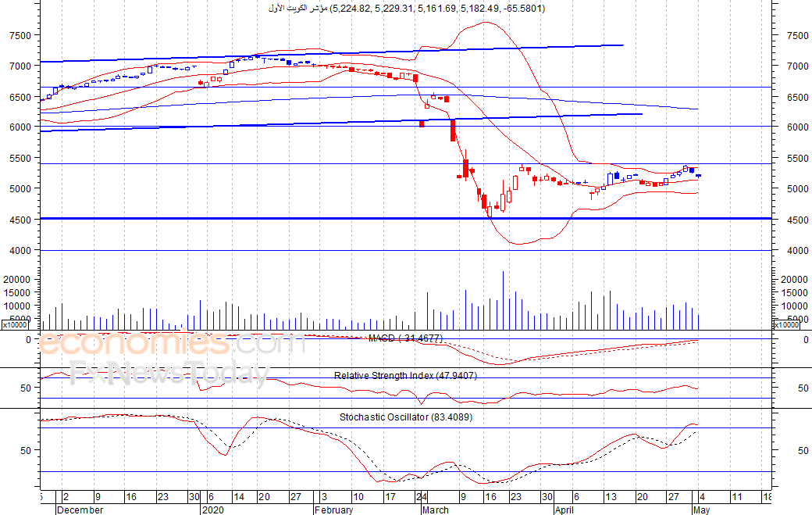The image size is (812, 515).
Task: Click 4000 on the right price axis
Action: [797, 250]
